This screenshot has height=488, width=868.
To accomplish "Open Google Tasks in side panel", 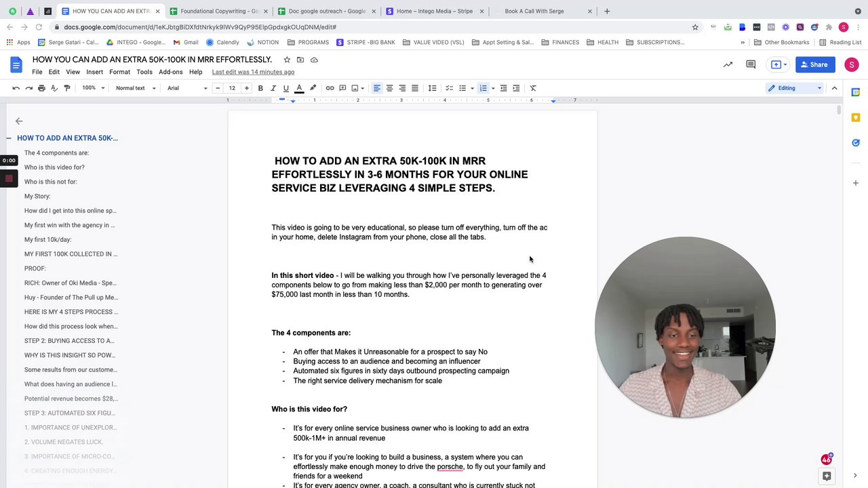I will click(856, 143).
